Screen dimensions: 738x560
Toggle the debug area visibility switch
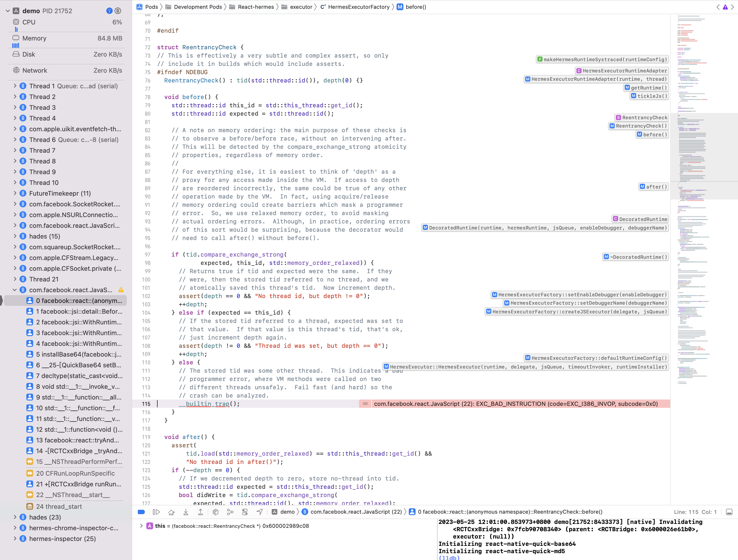point(141,512)
